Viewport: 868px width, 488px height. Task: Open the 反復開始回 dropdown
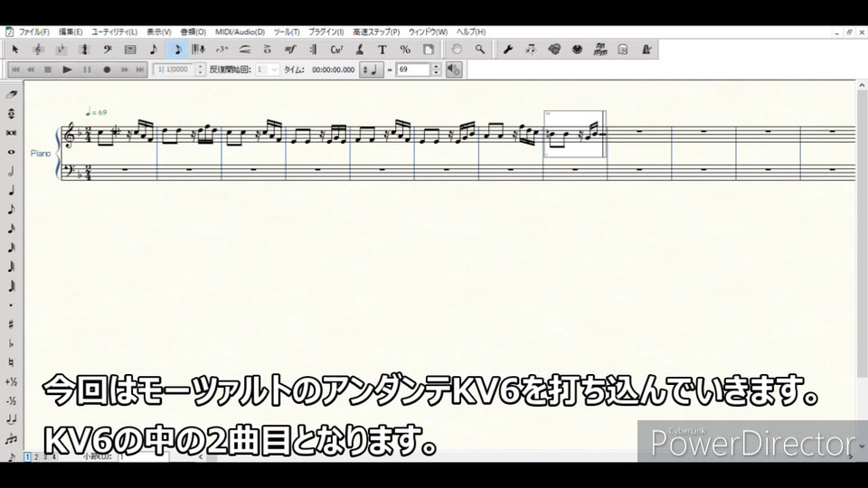click(268, 70)
